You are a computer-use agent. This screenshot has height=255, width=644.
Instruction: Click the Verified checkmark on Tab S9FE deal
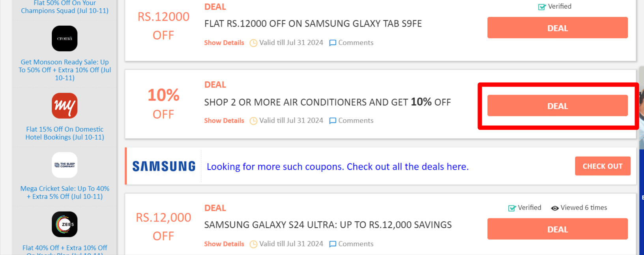[x=541, y=6]
